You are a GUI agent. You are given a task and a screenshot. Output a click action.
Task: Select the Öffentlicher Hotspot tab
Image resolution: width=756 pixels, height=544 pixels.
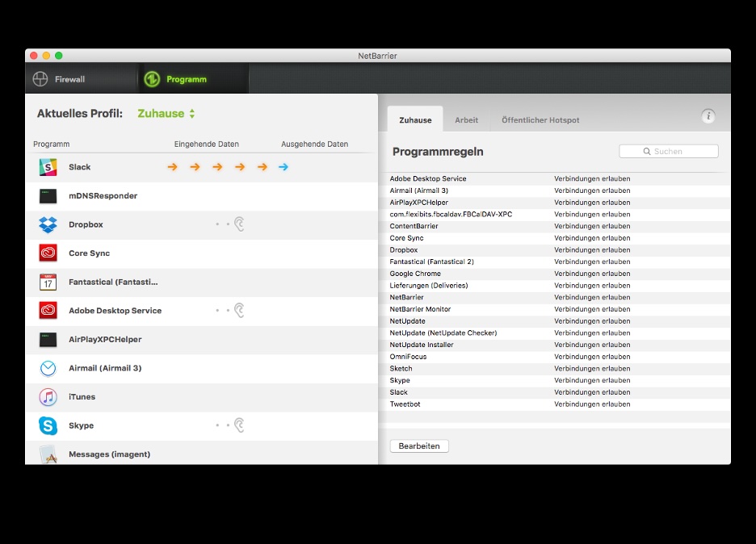tap(540, 120)
